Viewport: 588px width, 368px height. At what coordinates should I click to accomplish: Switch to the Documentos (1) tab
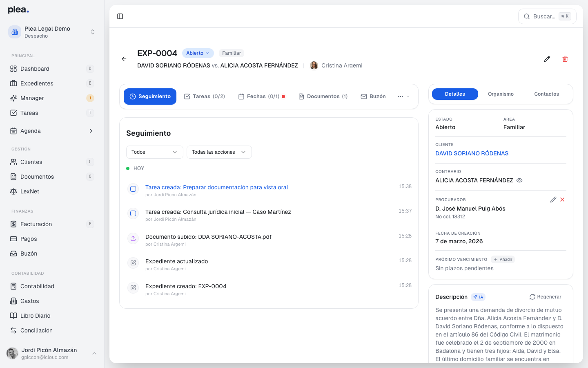(323, 96)
